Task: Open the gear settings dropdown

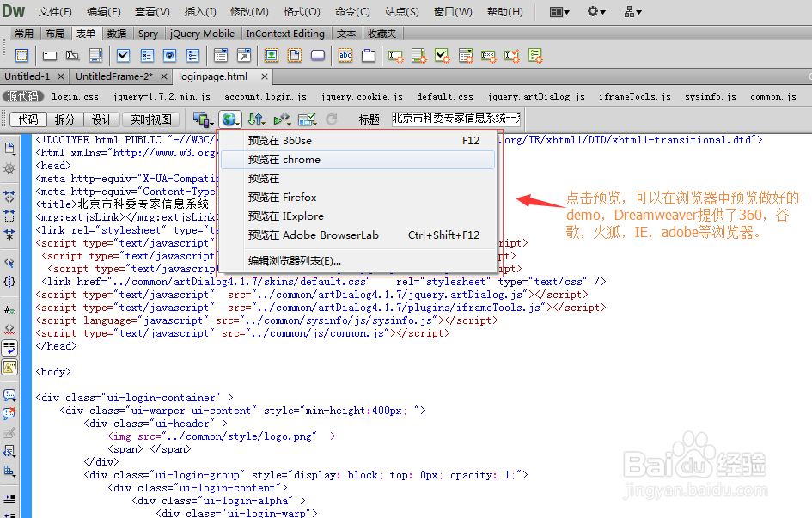Action: tap(596, 11)
